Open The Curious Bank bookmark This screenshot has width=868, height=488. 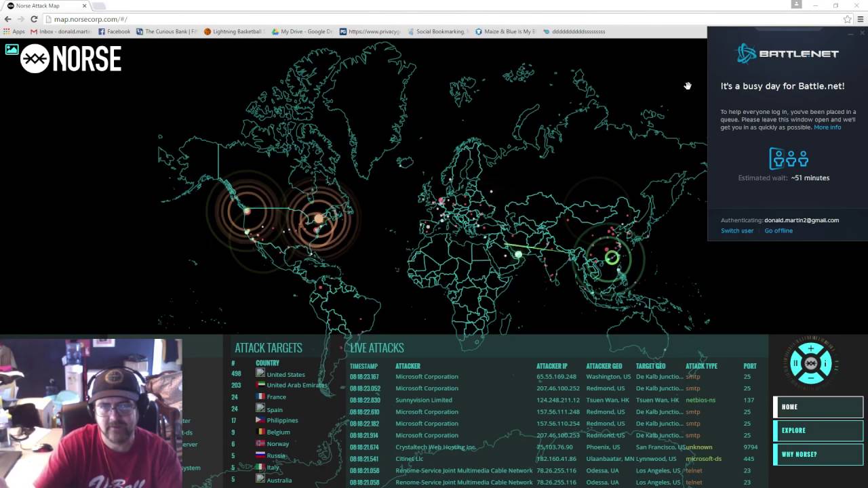pos(167,31)
